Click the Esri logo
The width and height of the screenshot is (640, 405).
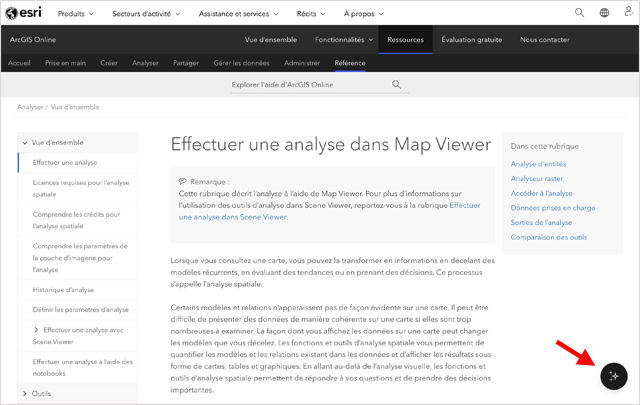24,13
